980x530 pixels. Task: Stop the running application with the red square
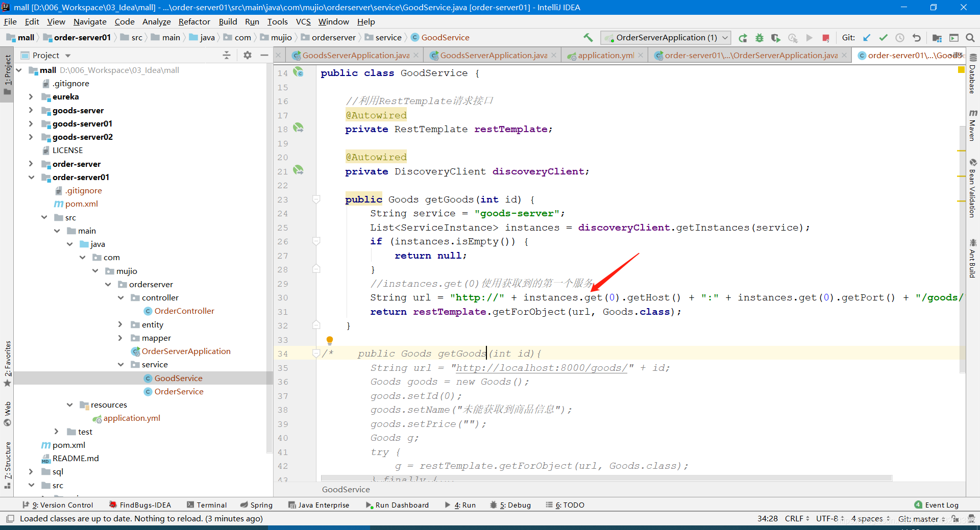point(826,38)
